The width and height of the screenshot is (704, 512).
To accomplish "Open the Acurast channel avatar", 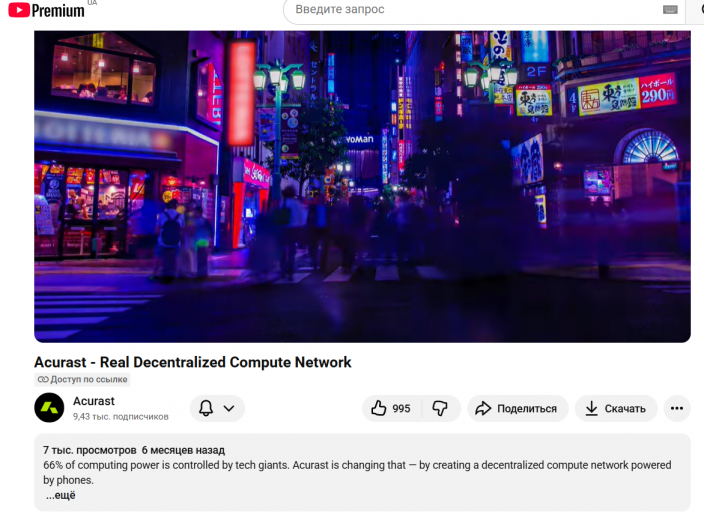I will [x=49, y=408].
